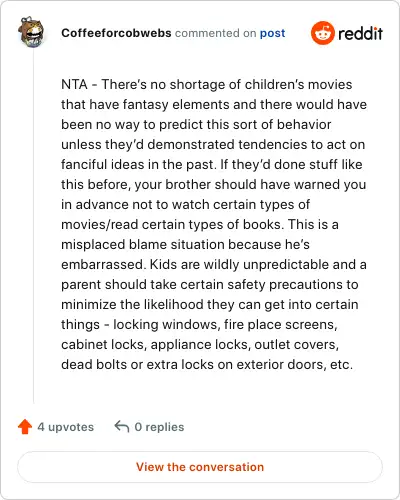This screenshot has height=500, width=400.
Task: Open Coffeeforcobwebs' avatar image
Action: [x=31, y=32]
